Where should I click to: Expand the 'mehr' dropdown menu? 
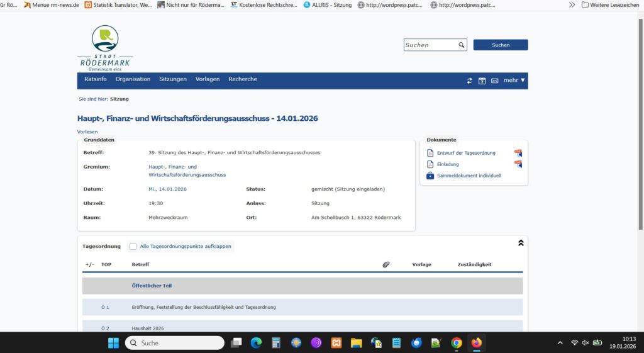514,81
